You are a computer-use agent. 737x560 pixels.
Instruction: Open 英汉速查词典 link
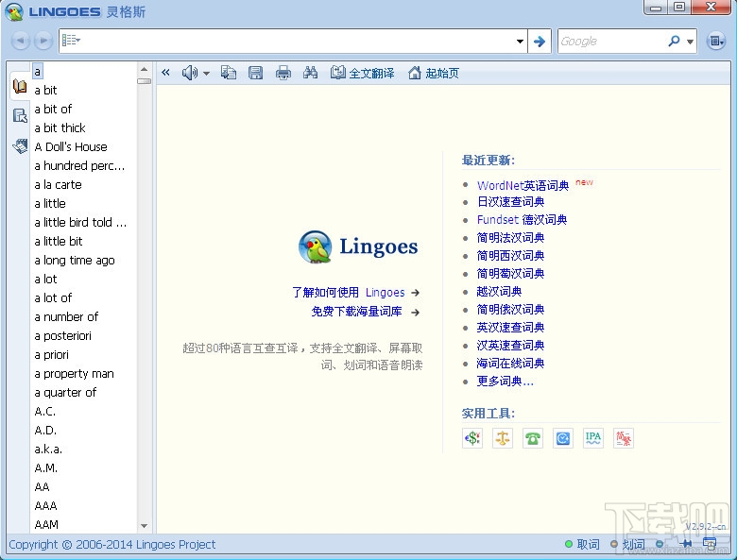510,328
